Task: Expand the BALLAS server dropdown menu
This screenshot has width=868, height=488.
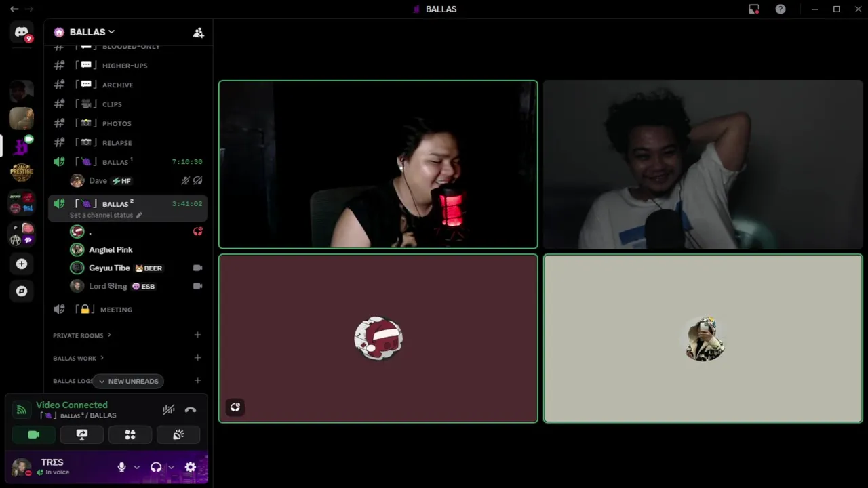Action: pos(92,32)
